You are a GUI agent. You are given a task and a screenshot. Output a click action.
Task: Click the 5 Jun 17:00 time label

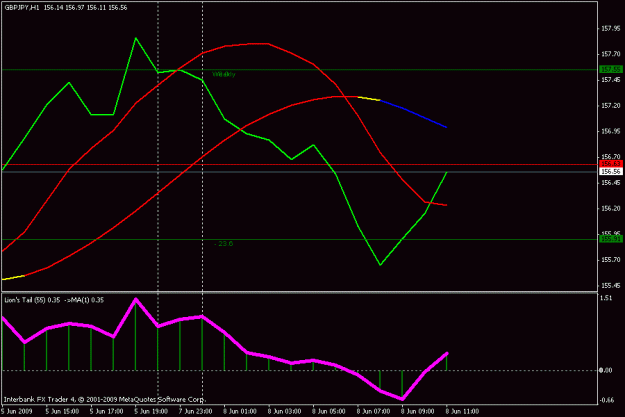pos(106,411)
